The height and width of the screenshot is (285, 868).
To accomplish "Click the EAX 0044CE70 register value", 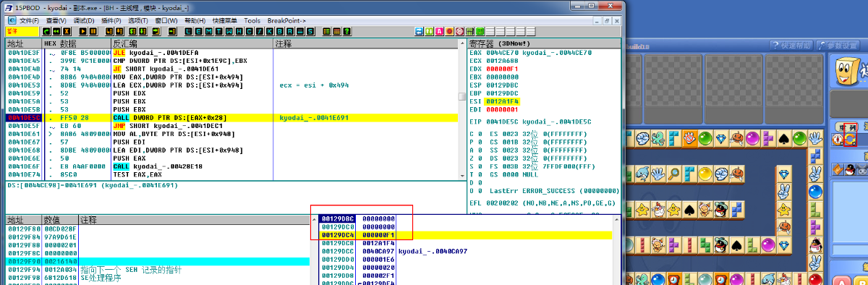I will coord(503,53).
